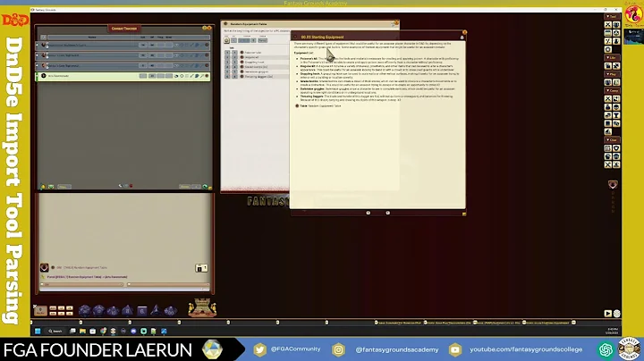
Task: Click help button on Combat Tracker window
Action: tap(204, 28)
